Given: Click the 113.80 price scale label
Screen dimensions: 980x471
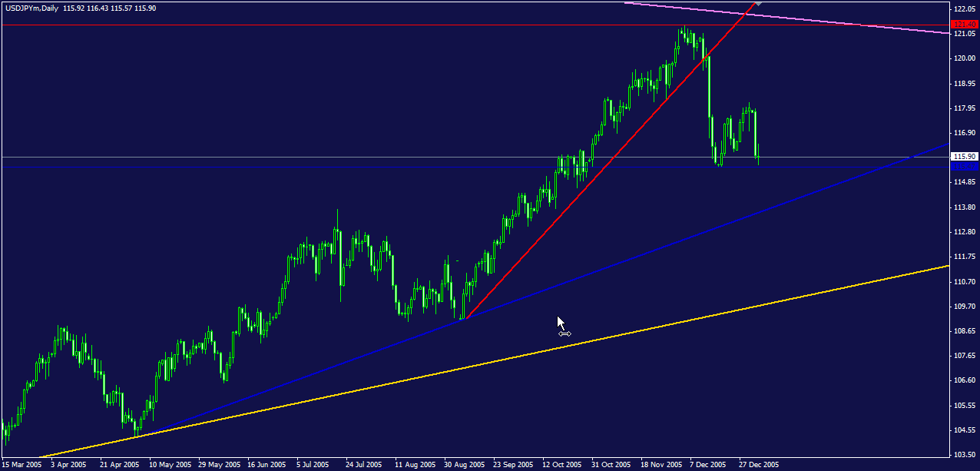Looking at the screenshot, I should click(x=965, y=207).
